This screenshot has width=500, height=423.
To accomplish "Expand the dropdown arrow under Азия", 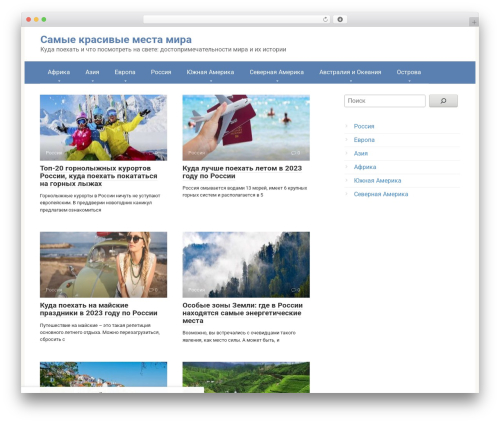I will click(x=92, y=81).
